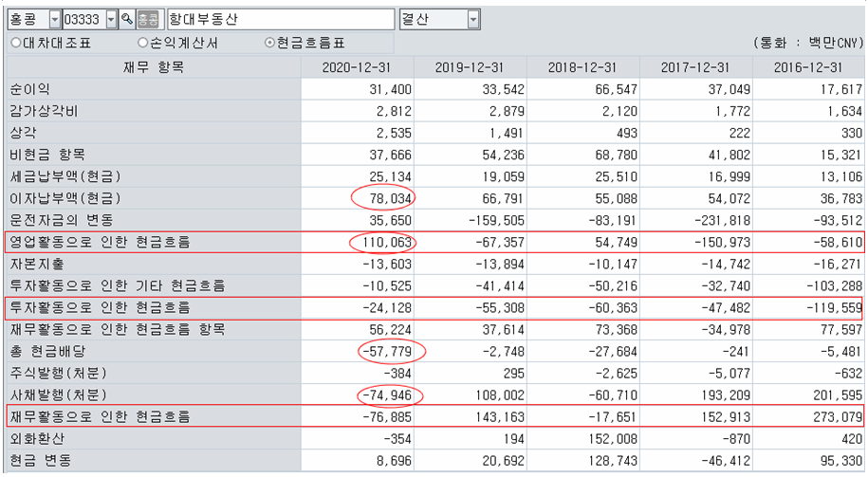Select the 손익계산서 radio button
The width and height of the screenshot is (868, 477).
[x=142, y=43]
